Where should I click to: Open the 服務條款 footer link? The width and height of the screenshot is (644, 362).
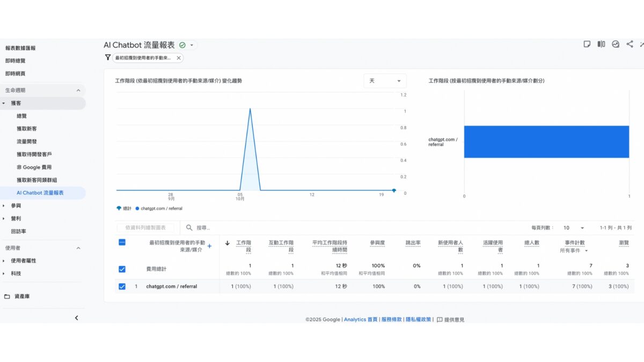(391, 320)
